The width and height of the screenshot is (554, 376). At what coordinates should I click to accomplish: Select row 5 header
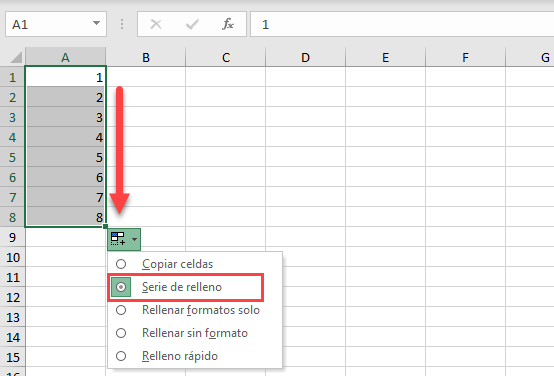(x=12, y=157)
